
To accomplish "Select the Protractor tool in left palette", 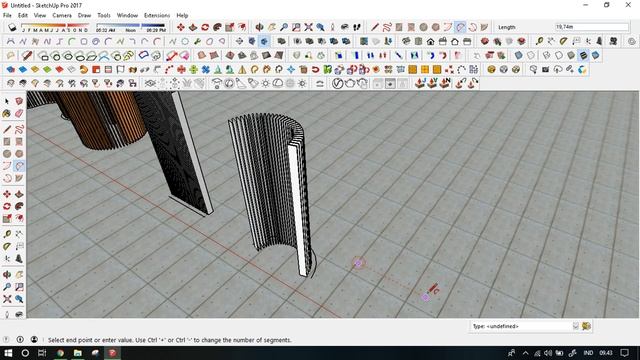I will coord(7,247).
